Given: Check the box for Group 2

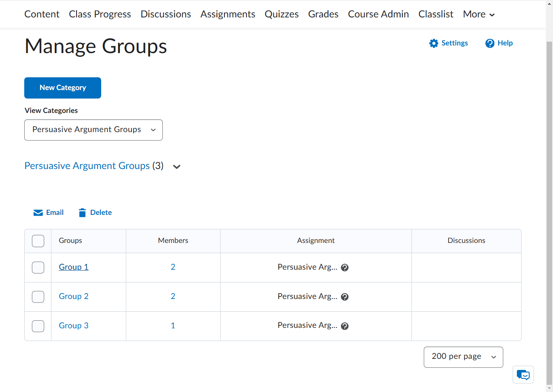Looking at the screenshot, I should pyautogui.click(x=38, y=297).
